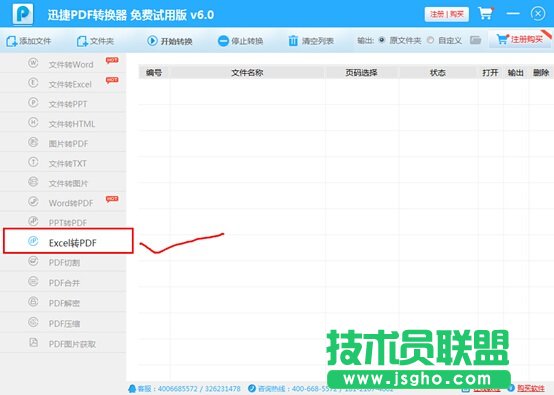The image size is (554, 395).
Task: Click the PPT转PDF sidebar icon
Action: point(33,221)
